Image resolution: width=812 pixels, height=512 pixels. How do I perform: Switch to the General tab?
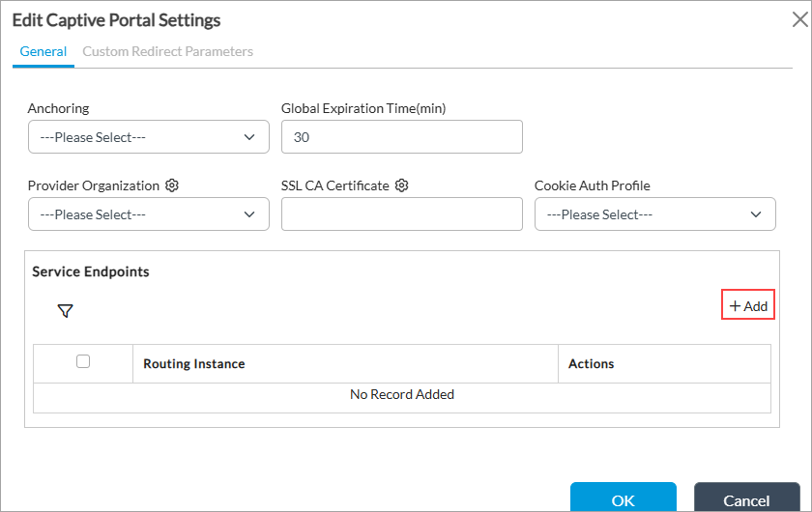(43, 52)
